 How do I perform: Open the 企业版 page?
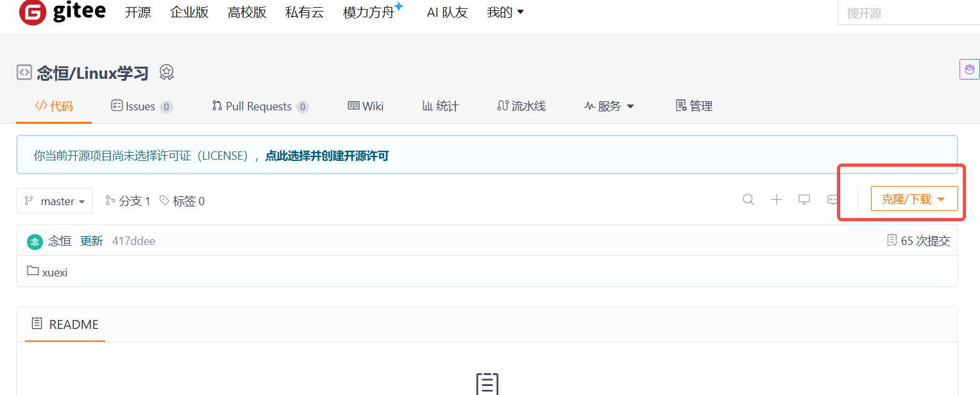coord(189,12)
